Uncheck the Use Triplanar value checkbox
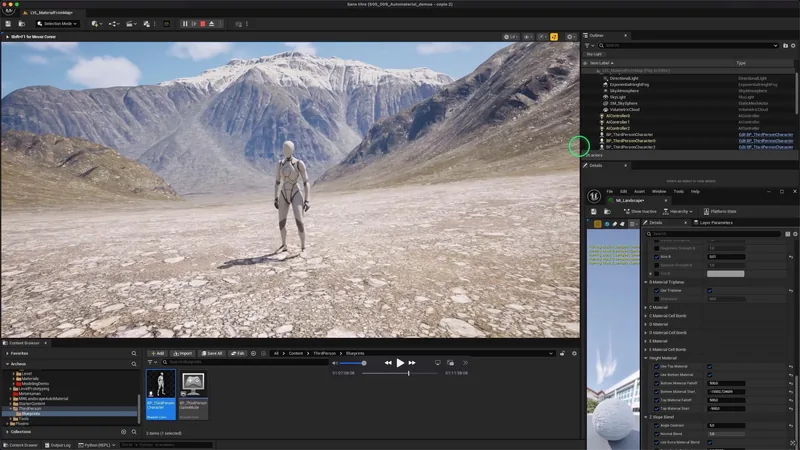Screen dimensions: 800x450 click(x=710, y=290)
